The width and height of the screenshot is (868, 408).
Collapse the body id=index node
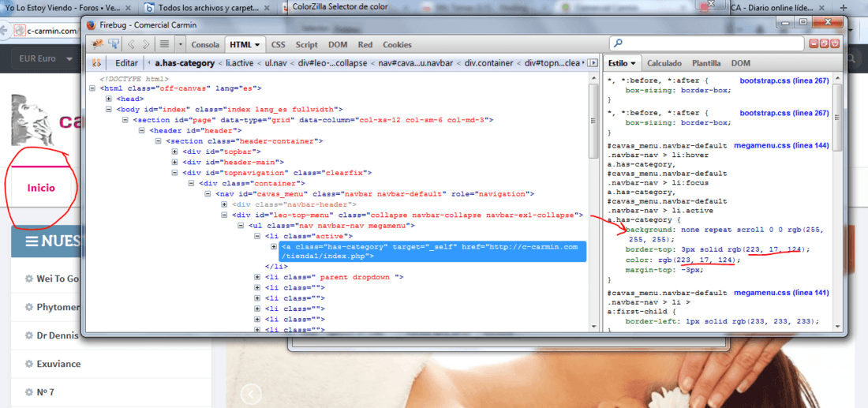point(109,109)
